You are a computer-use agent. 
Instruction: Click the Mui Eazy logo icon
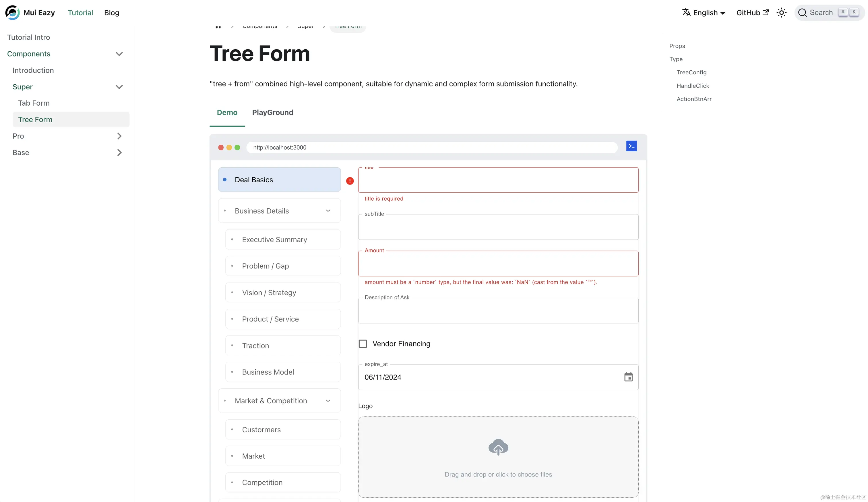pos(12,12)
